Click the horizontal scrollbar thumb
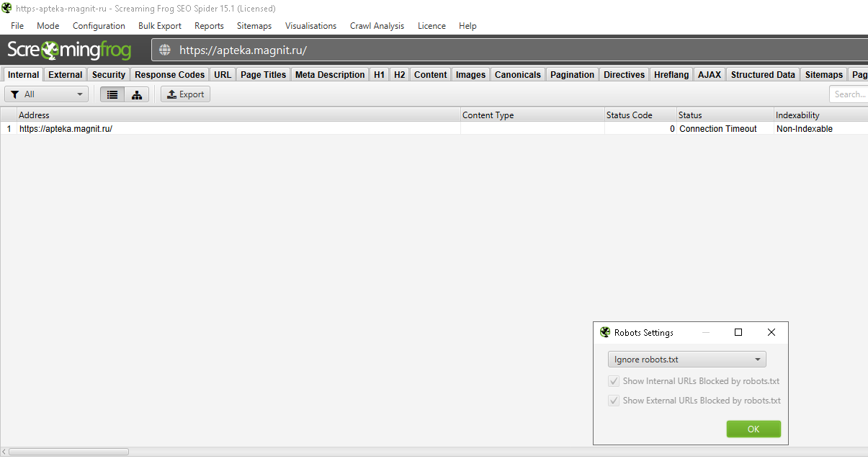 68,452
